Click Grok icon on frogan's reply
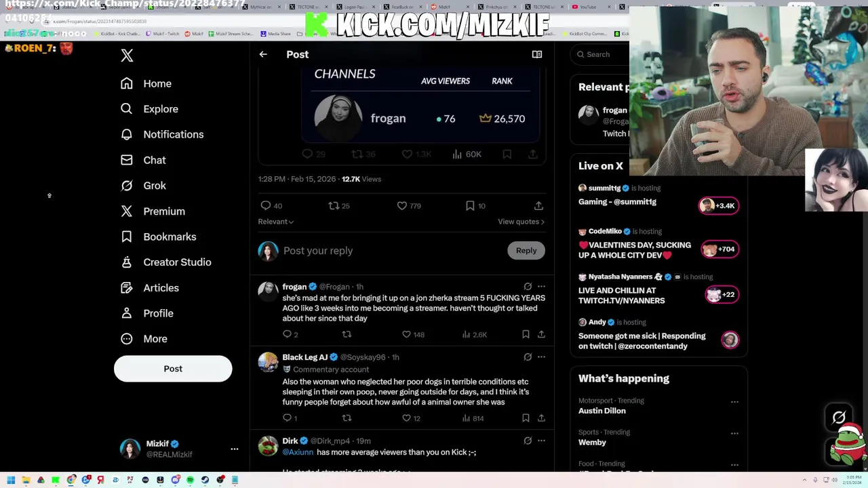This screenshot has height=488, width=868. coord(528,287)
